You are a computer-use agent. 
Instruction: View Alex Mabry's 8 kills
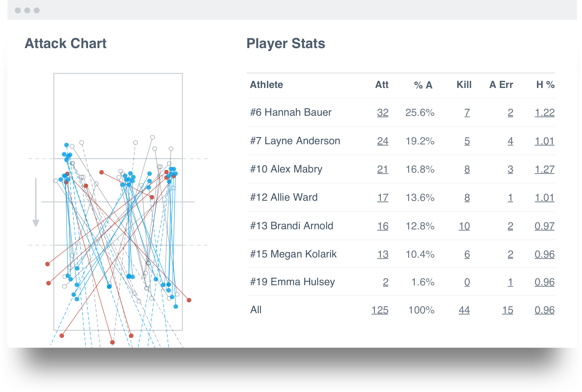(467, 169)
